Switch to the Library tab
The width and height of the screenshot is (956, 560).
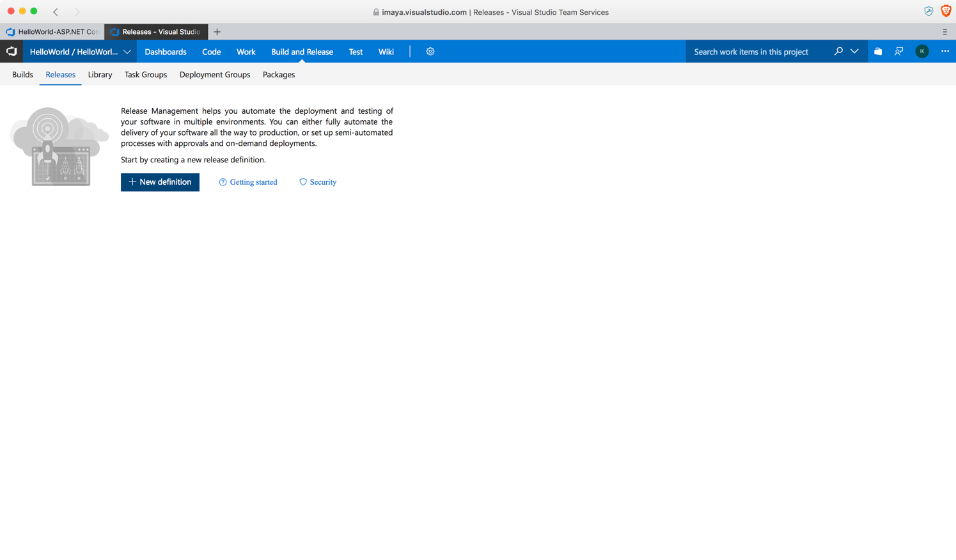coord(100,74)
